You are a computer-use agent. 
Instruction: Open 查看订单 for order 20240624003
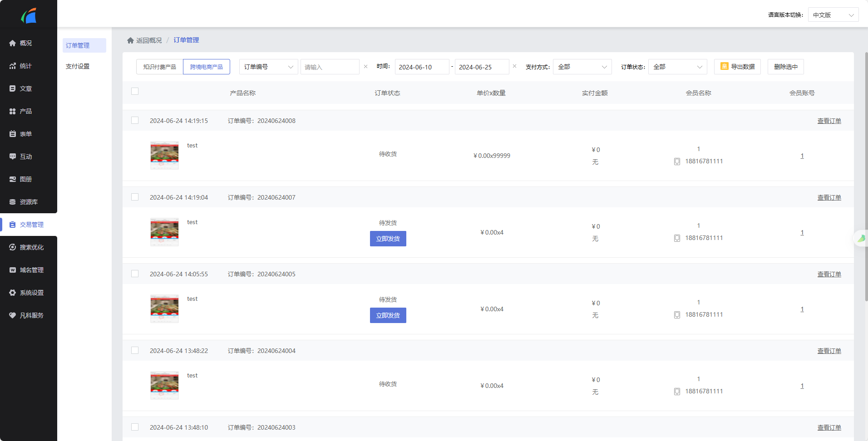coord(829,427)
